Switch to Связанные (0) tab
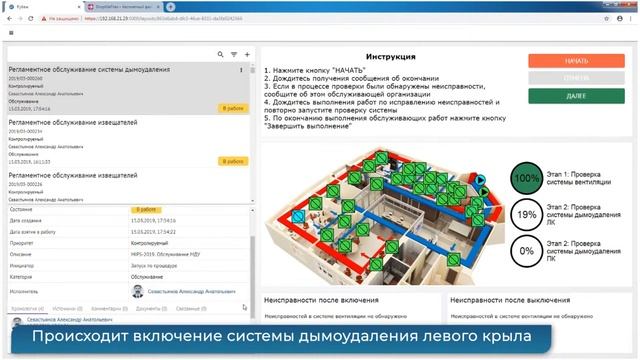The image size is (640, 360). coord(191,309)
